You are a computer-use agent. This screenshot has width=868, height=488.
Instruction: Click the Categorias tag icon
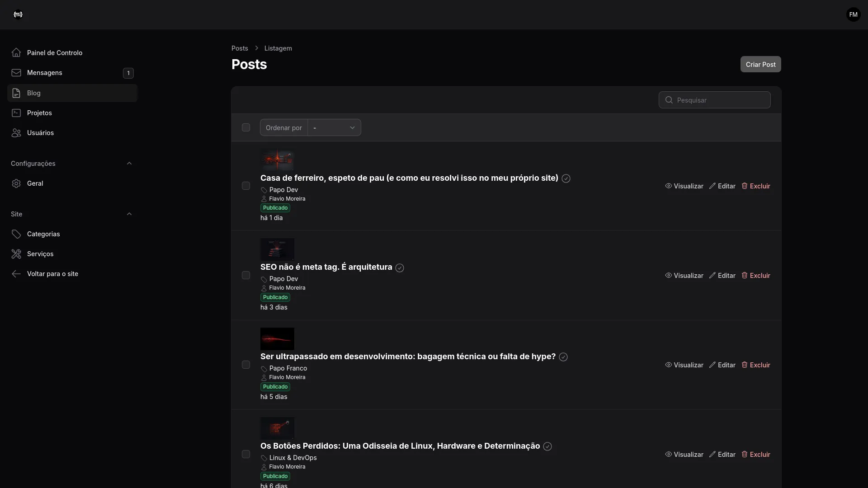click(x=16, y=234)
